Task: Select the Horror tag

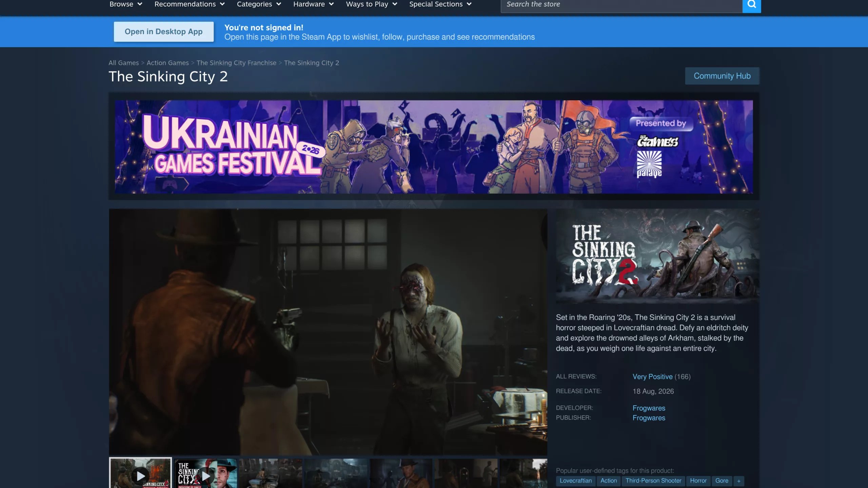Action: 698,481
